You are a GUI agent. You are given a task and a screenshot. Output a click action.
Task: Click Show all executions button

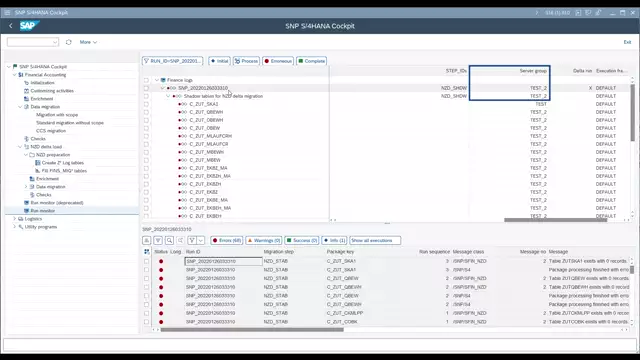375,240
